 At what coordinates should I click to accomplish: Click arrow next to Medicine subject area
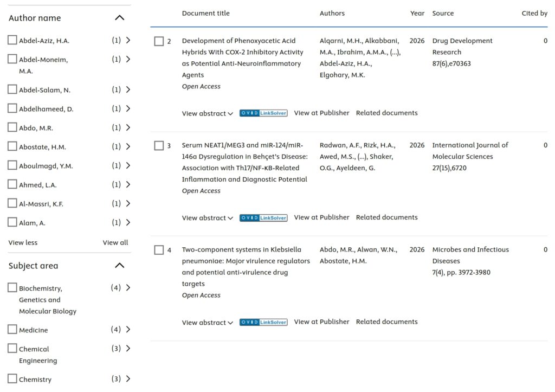(x=128, y=329)
